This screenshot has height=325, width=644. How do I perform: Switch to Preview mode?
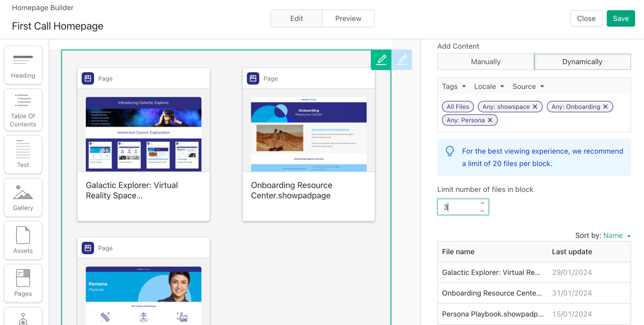point(348,19)
